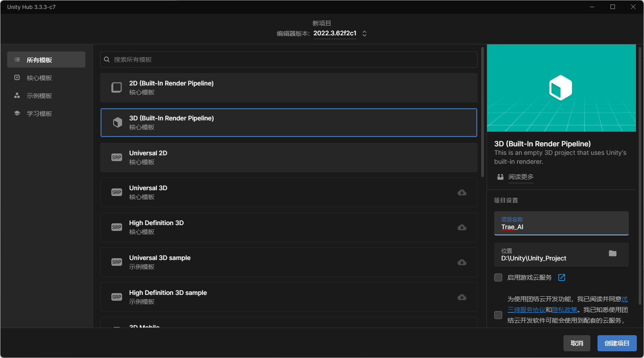Download the High Definition 3D template

[462, 227]
